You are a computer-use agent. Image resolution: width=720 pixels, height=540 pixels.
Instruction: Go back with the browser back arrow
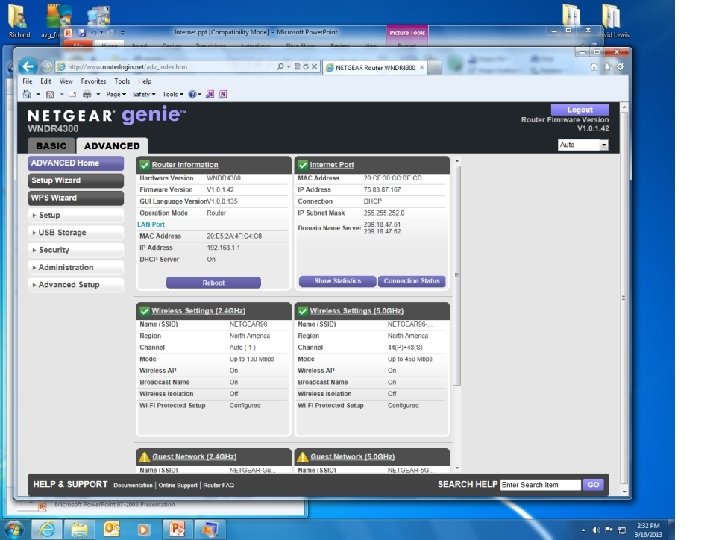click(x=28, y=67)
